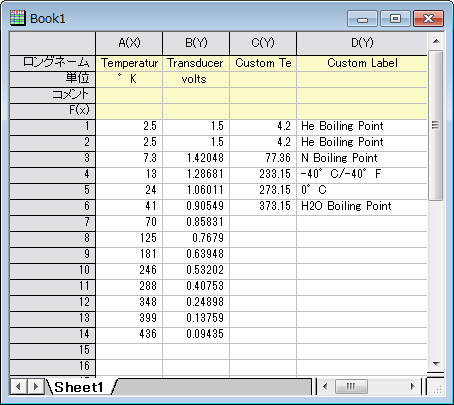Maximize the Book1 window

[395, 18]
